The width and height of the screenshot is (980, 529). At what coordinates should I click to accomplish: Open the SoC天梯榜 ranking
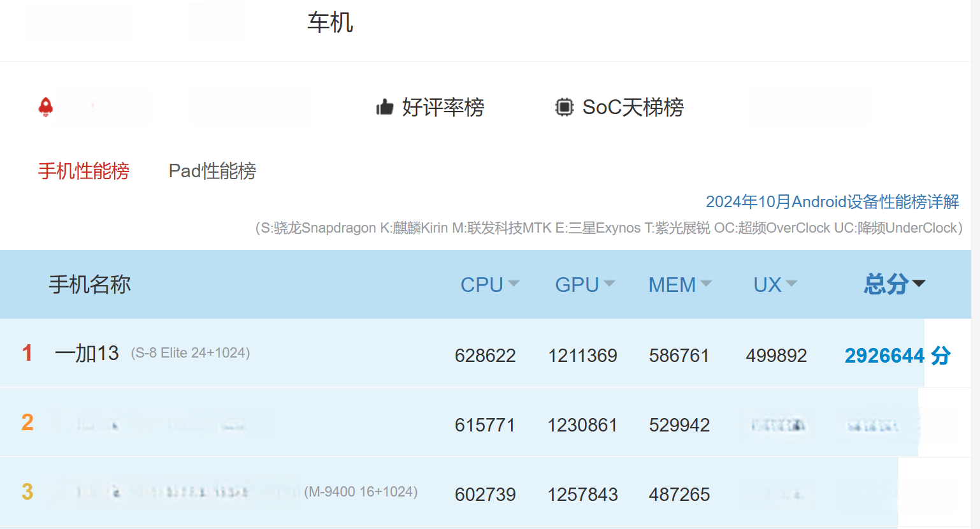point(633,107)
